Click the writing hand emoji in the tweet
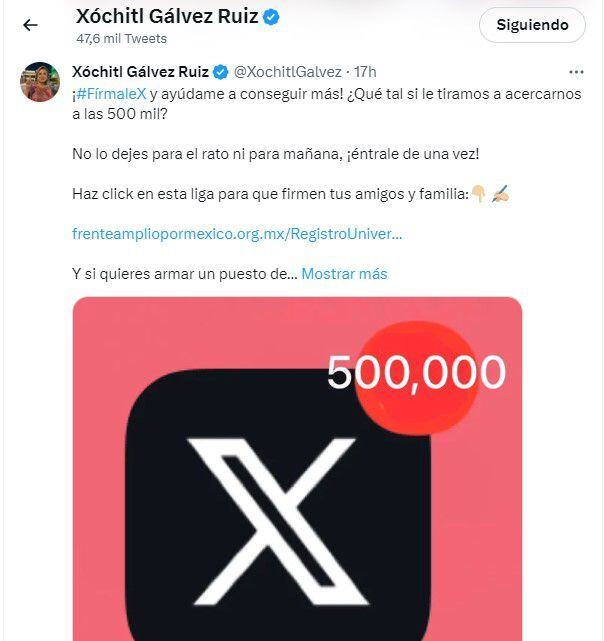Image resolution: width=604 pixels, height=641 pixels. (x=500, y=193)
